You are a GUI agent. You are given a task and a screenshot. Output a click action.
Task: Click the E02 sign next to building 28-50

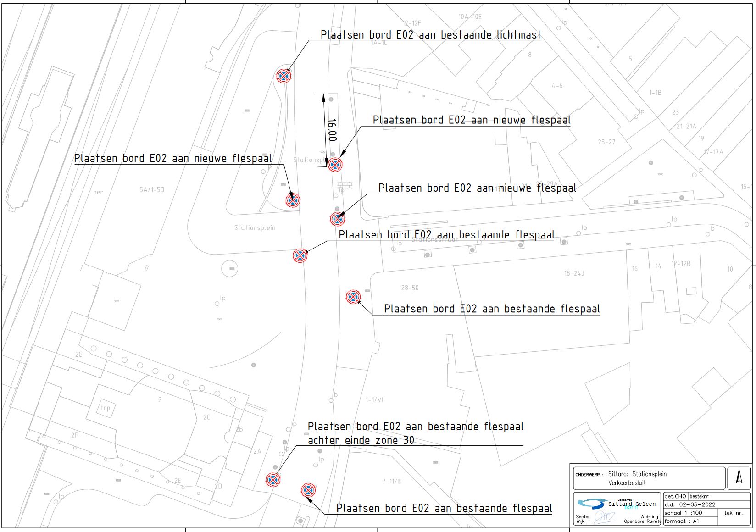[x=353, y=297]
